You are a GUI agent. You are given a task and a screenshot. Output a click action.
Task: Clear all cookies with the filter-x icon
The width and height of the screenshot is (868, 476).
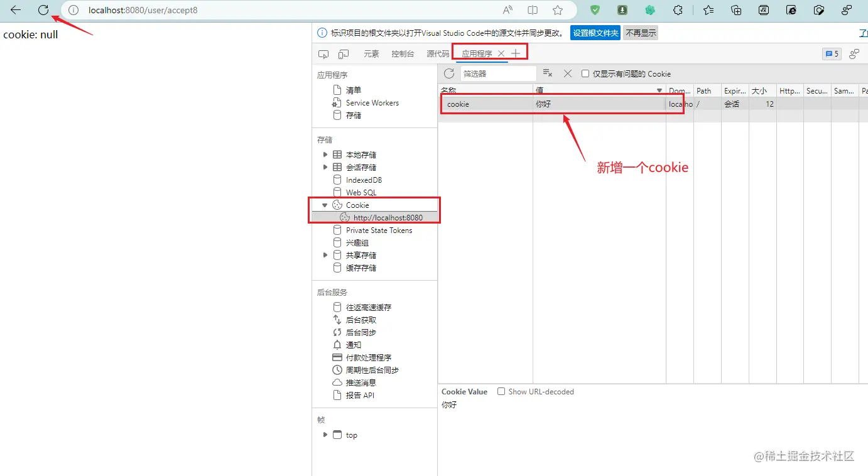click(547, 73)
